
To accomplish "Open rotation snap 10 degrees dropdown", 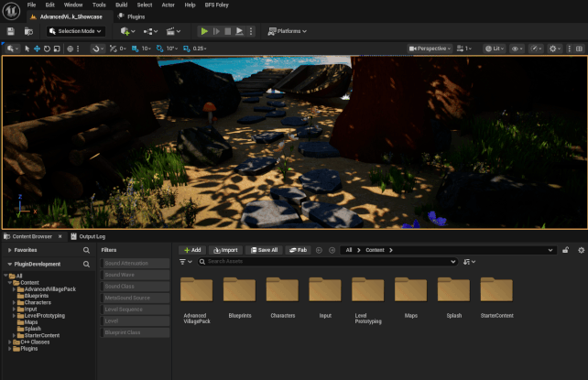I will tap(172, 49).
